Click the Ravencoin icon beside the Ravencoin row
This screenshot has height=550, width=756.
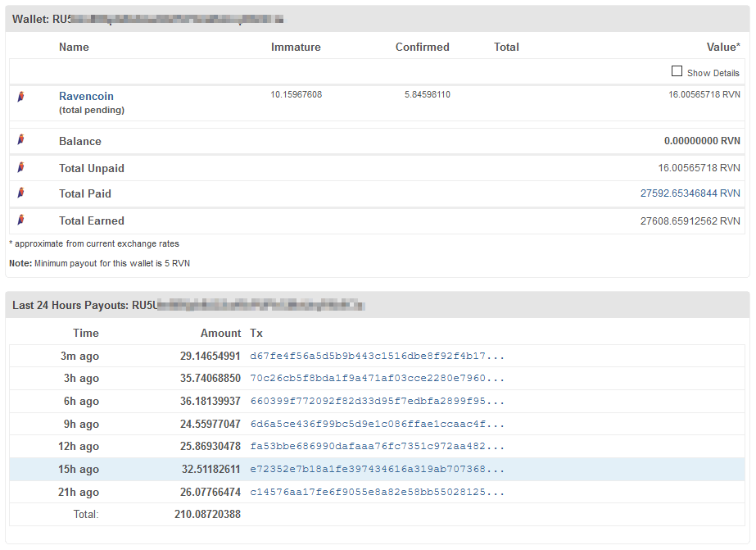[20, 96]
